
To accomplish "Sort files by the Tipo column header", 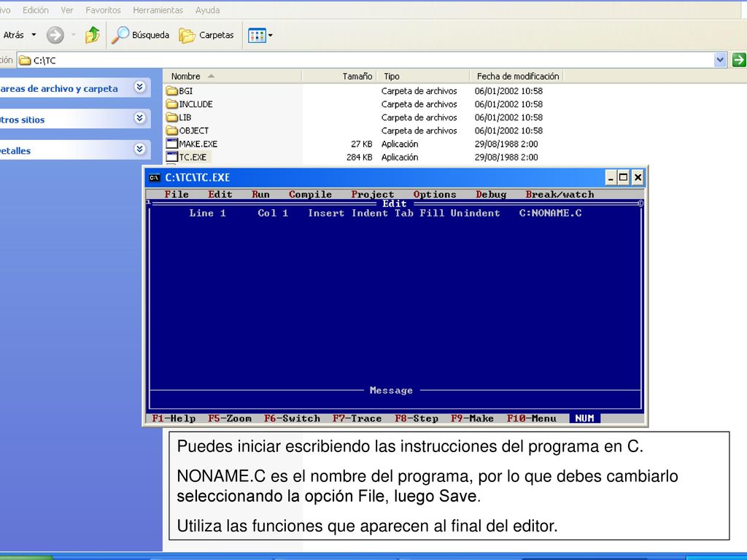I will pyautogui.click(x=424, y=76).
